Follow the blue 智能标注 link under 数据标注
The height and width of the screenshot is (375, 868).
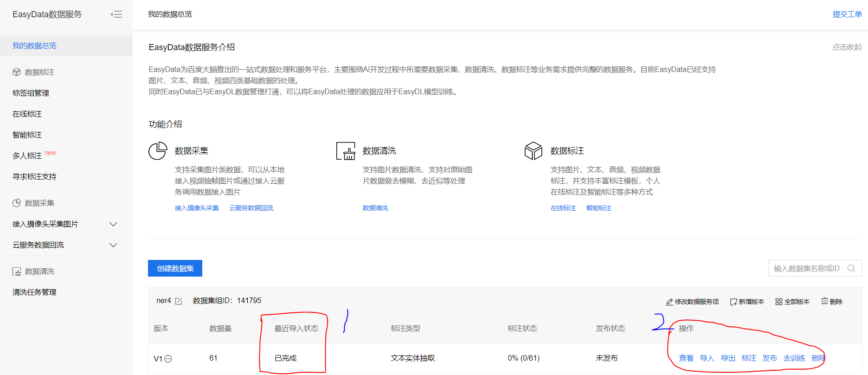pos(598,208)
